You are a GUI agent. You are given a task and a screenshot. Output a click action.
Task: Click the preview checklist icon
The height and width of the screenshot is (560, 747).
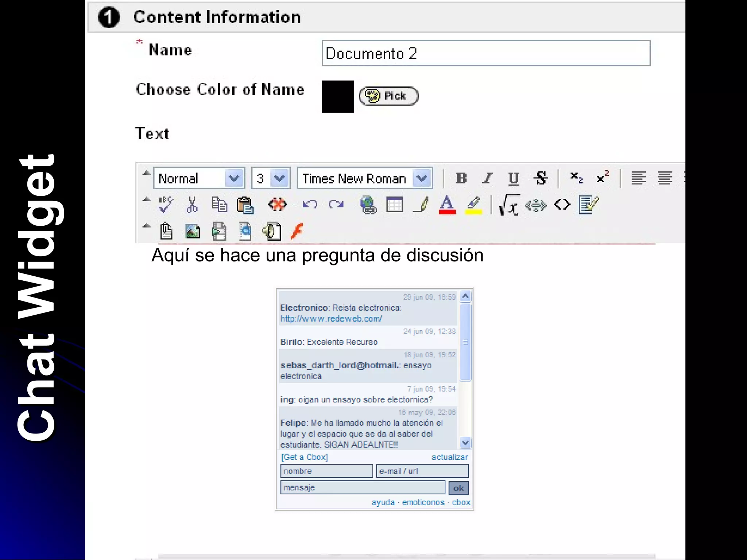pyautogui.click(x=589, y=205)
